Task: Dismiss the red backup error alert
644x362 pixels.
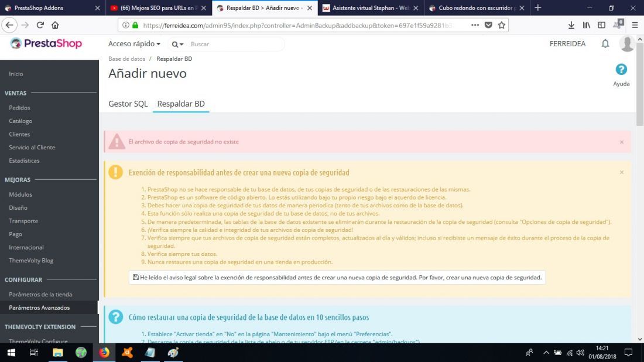Action: (x=621, y=142)
